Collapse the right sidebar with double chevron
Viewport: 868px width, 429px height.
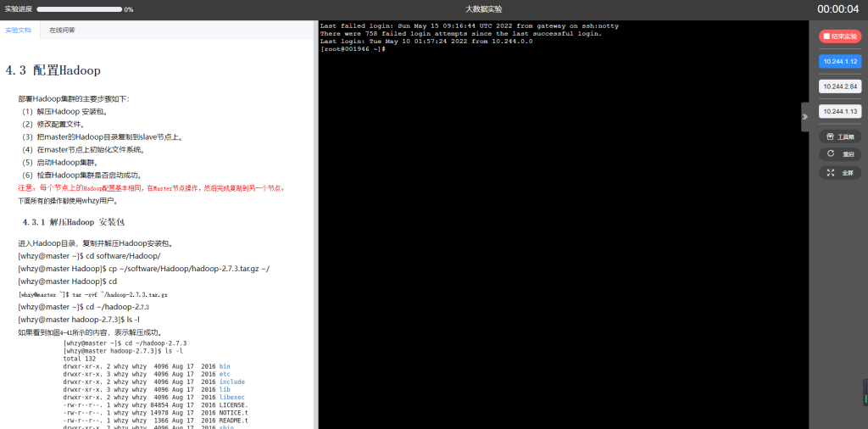[x=804, y=117]
